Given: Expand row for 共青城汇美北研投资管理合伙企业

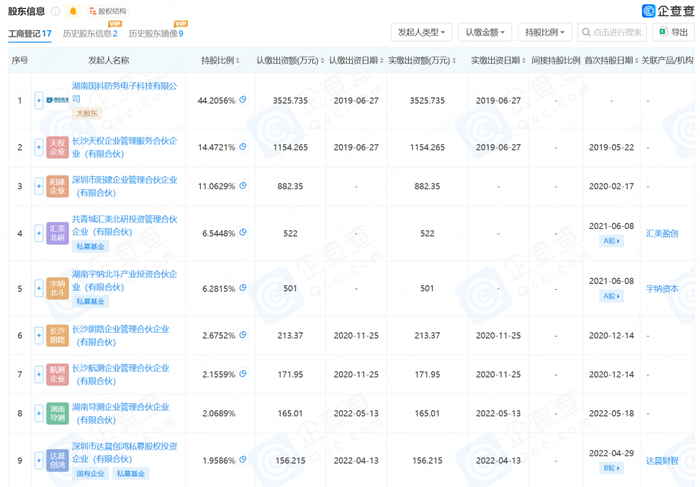Looking at the screenshot, I should tap(39, 233).
